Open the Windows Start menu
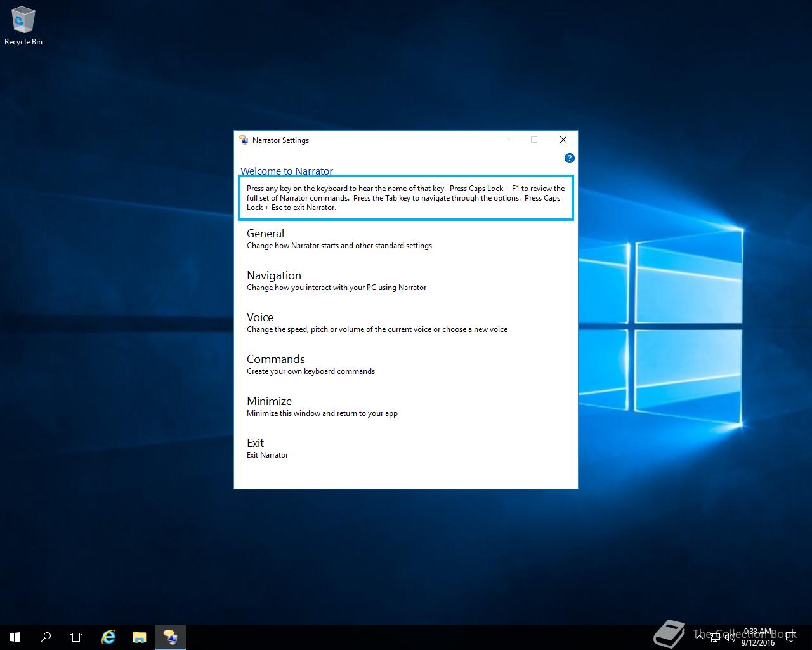Image resolution: width=812 pixels, height=650 pixels. pyautogui.click(x=15, y=637)
